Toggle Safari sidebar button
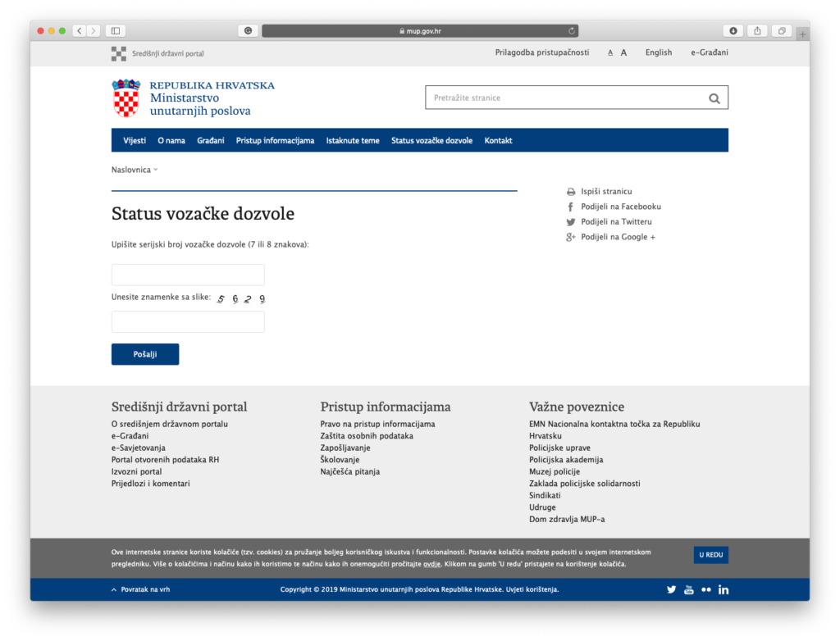 click(115, 31)
